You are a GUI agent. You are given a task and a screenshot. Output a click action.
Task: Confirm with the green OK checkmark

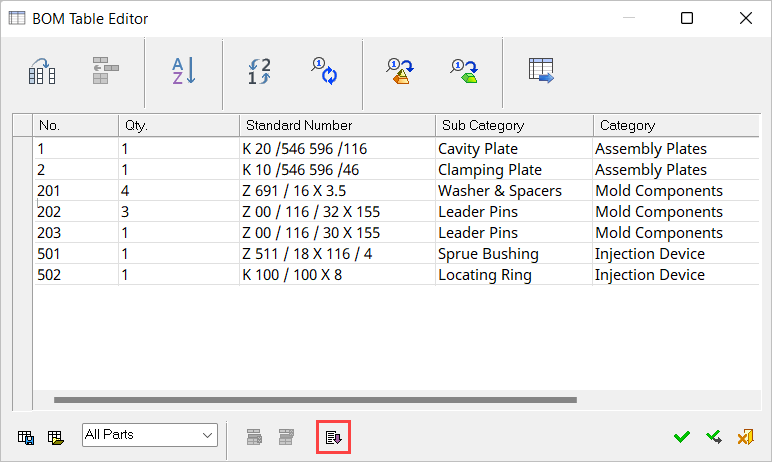tap(682, 437)
